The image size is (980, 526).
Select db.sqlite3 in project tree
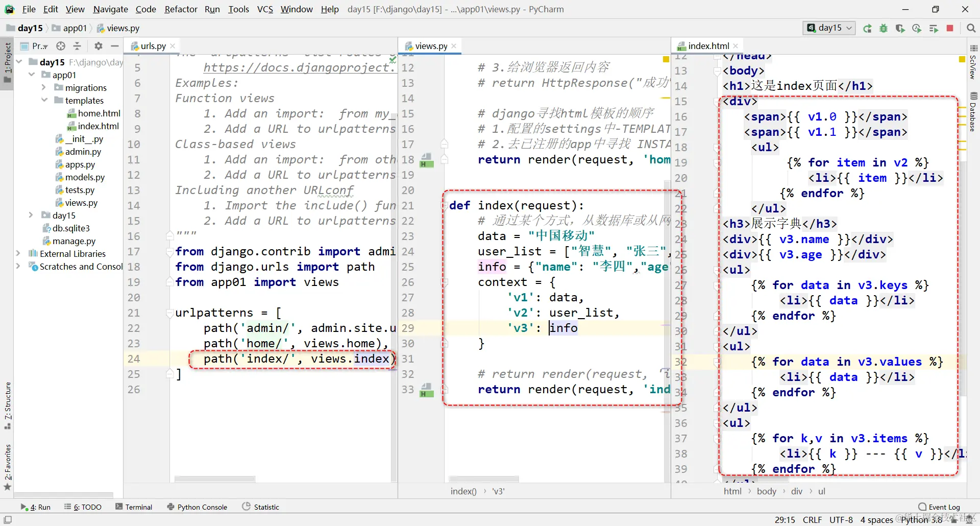(x=66, y=228)
